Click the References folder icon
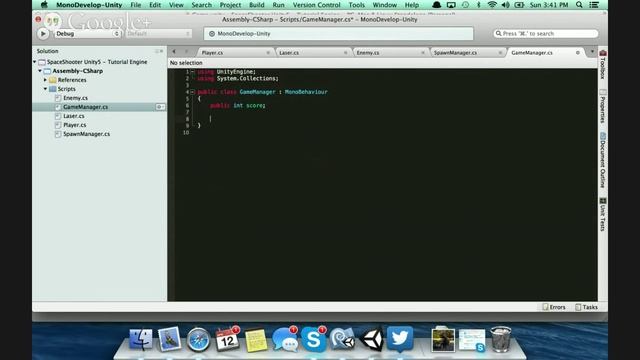 [x=53, y=80]
